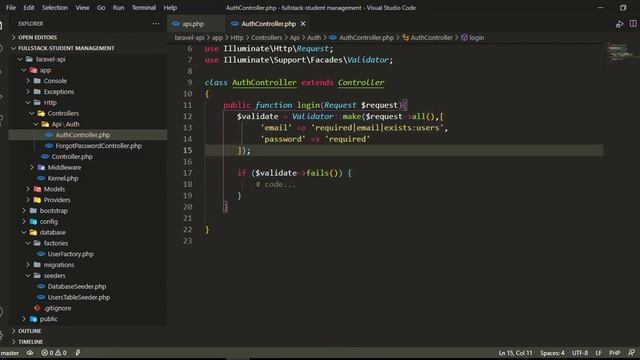Collapse the Fullstack-Student Management section
Image resolution: width=640 pixels, height=360 pixels.
pos(65,48)
